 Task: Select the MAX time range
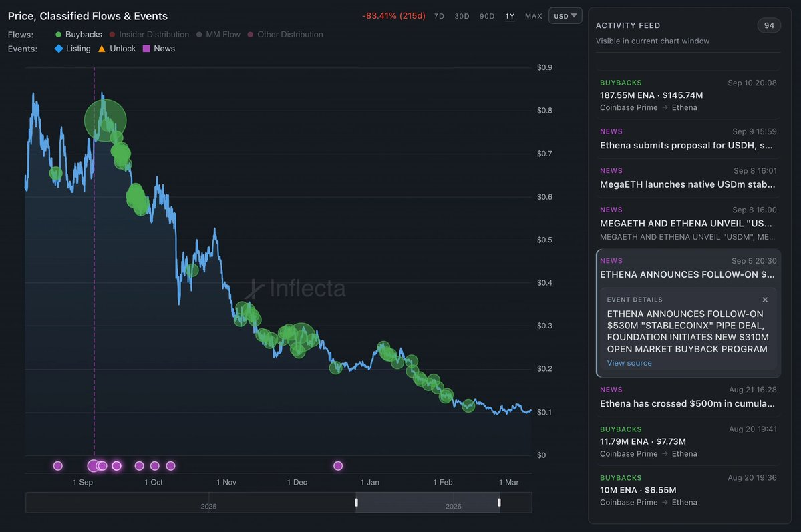tap(534, 16)
